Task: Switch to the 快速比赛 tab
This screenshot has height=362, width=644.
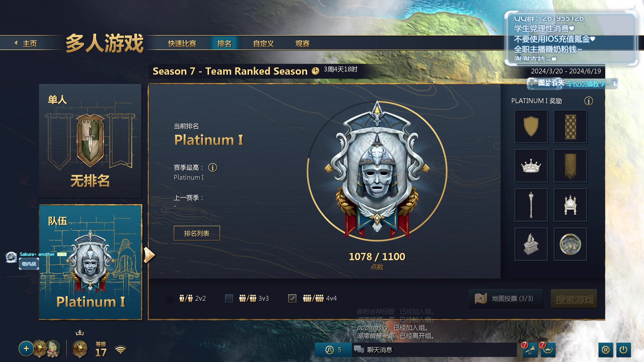Action: coord(182,43)
